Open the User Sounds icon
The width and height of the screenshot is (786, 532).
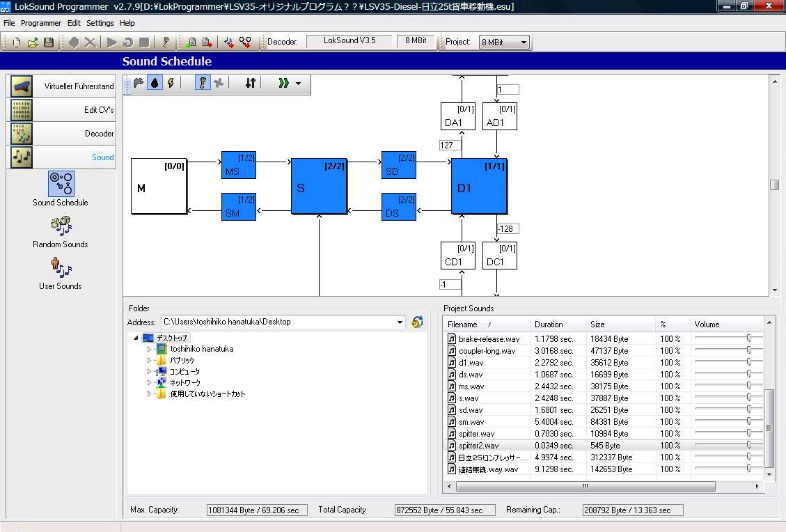pos(61,267)
